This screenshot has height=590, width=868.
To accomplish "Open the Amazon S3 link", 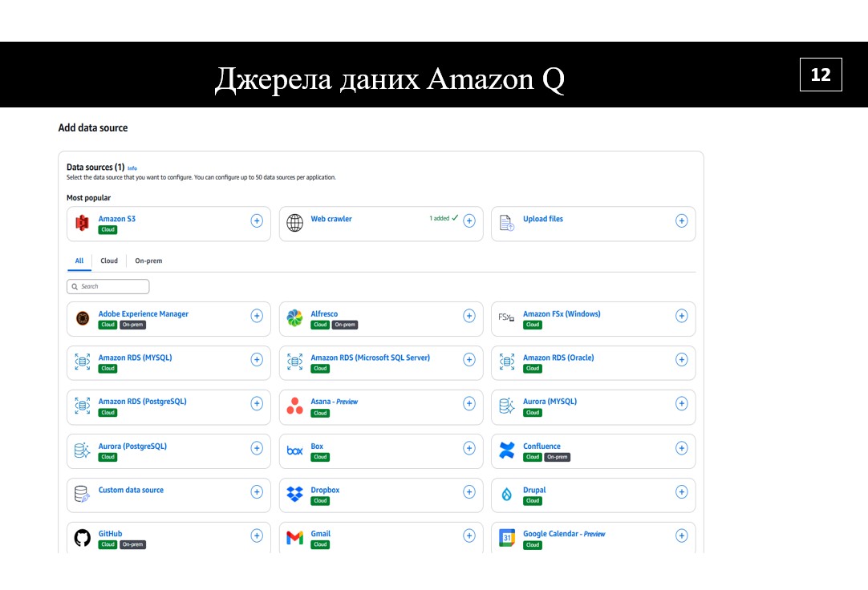I will click(x=117, y=219).
